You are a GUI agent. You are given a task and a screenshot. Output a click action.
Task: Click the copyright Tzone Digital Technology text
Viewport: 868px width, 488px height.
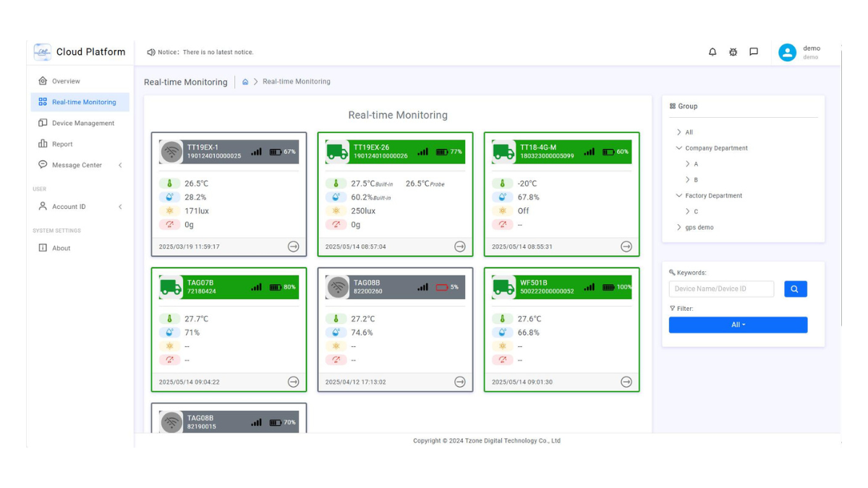[x=487, y=440]
